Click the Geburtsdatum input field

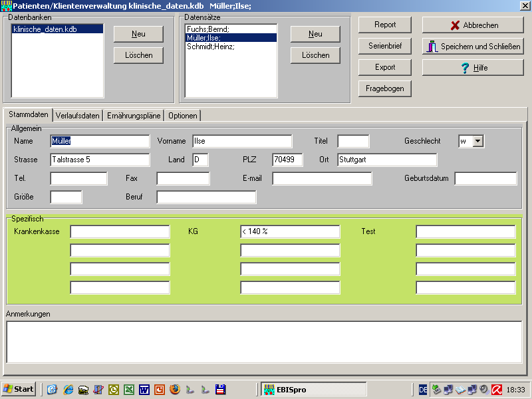point(485,178)
